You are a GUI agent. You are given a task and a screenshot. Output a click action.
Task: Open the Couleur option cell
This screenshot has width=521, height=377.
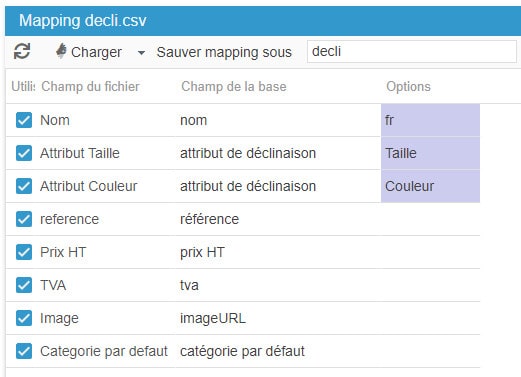click(x=430, y=186)
